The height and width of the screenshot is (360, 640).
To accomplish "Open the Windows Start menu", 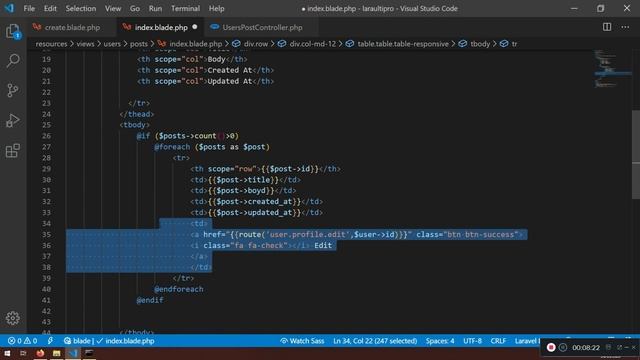I will [x=7, y=353].
